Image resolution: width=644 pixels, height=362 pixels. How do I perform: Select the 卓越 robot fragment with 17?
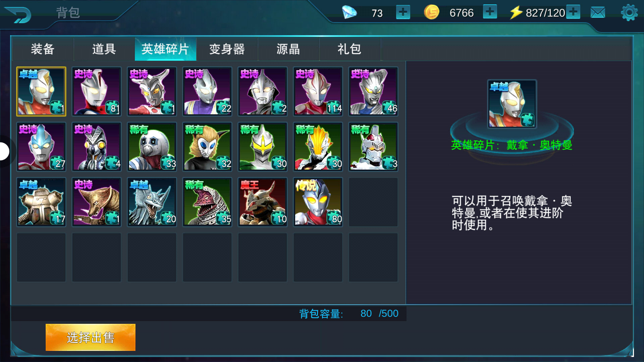41,202
